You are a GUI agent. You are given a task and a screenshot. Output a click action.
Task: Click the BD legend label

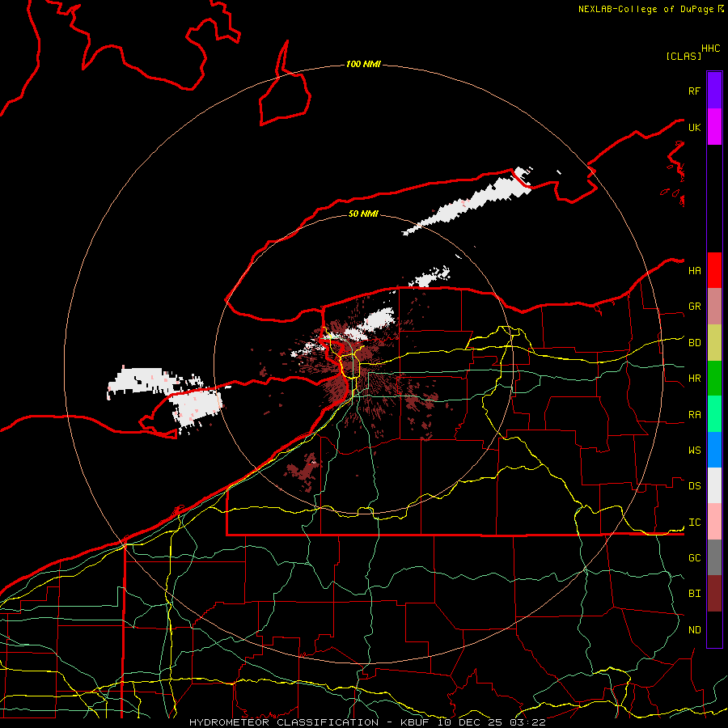coord(695,343)
